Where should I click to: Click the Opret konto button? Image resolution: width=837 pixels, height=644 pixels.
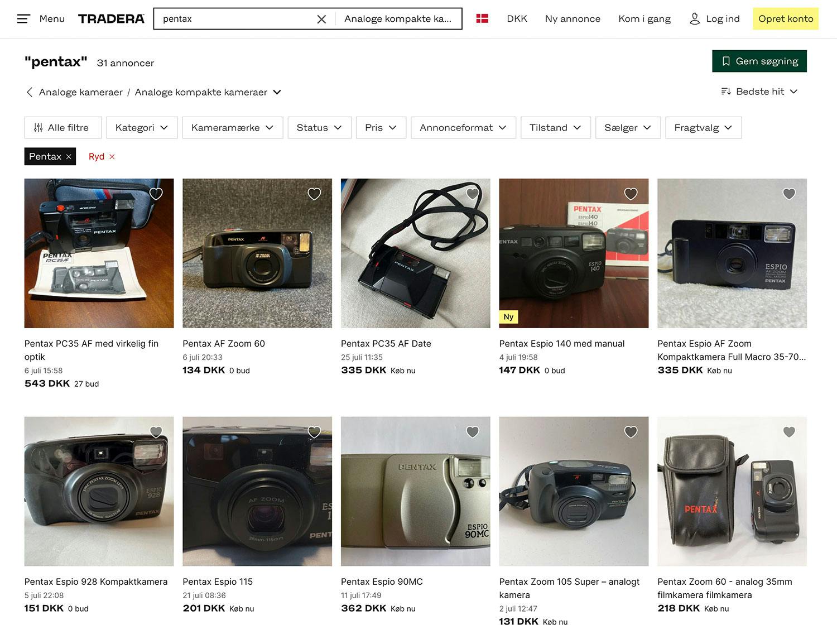pyautogui.click(x=785, y=18)
